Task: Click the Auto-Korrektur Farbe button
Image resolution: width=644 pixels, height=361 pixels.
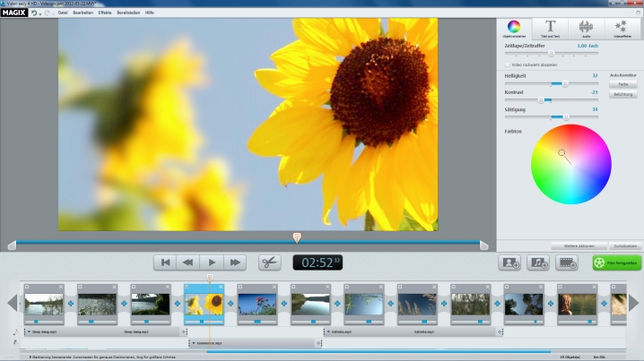Action: [x=622, y=83]
